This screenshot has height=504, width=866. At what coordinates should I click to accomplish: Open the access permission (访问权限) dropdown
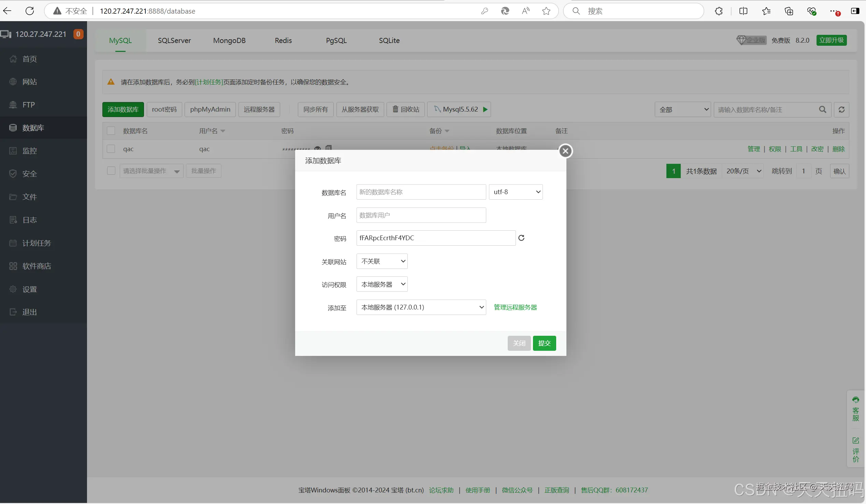382,285
